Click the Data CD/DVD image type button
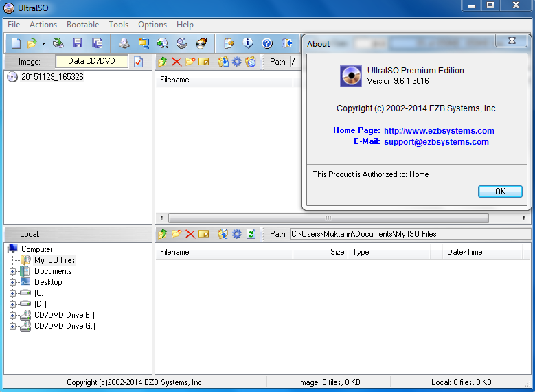535x392 pixels. coord(92,61)
